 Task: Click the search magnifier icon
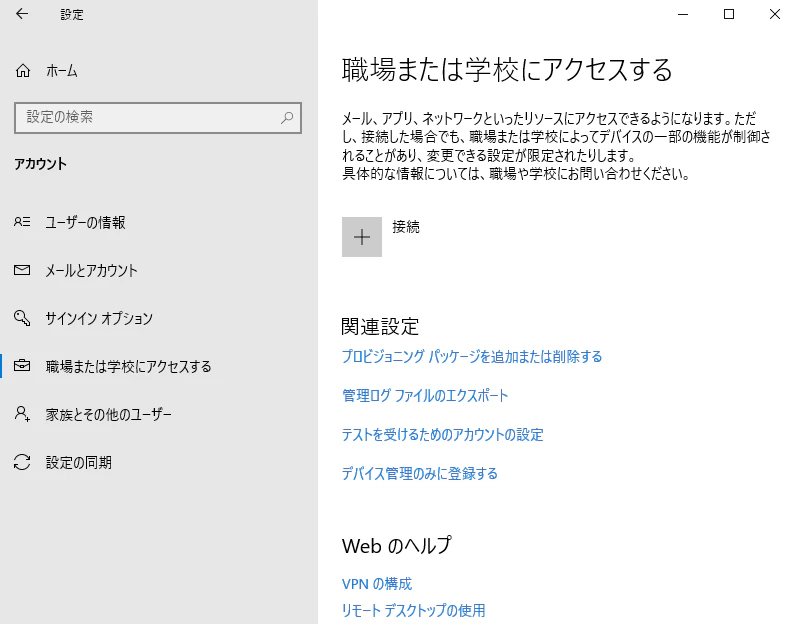tap(287, 118)
